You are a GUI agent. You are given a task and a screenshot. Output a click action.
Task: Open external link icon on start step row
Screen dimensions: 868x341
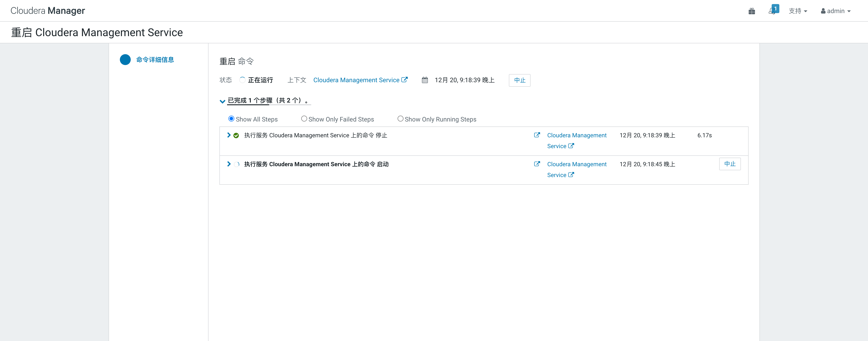(537, 164)
